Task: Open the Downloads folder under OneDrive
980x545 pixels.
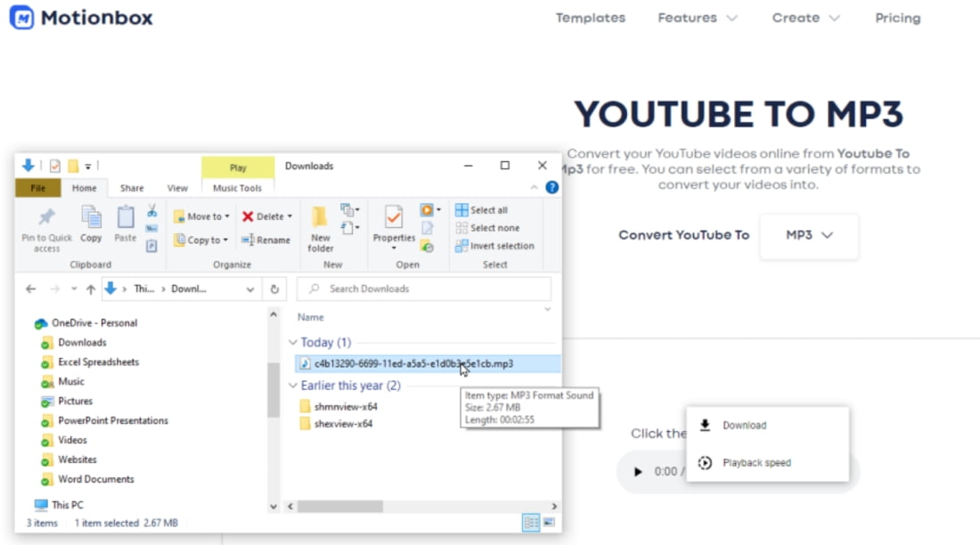Action: (82, 343)
